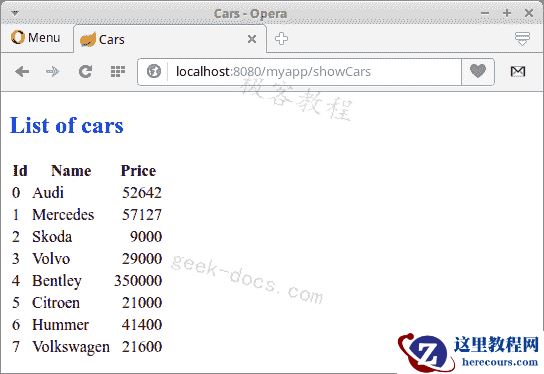Click price 21000
The image size is (544, 374).
pos(142,303)
